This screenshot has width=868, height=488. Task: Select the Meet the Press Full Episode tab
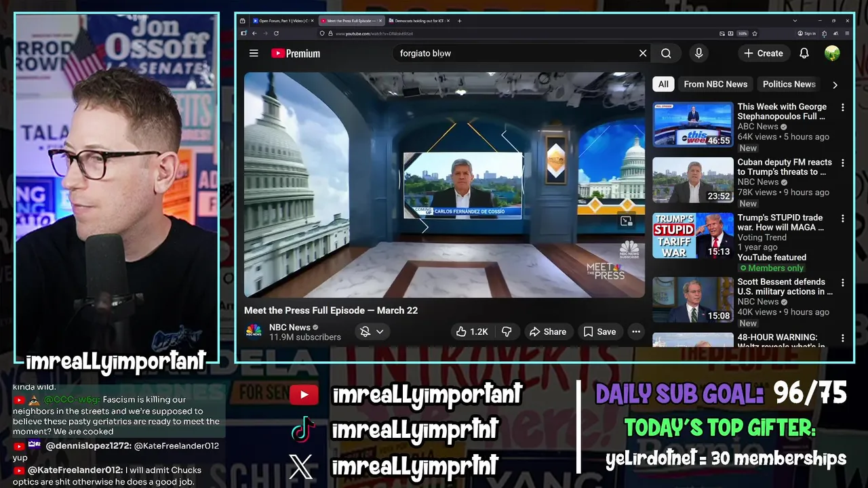pos(351,21)
